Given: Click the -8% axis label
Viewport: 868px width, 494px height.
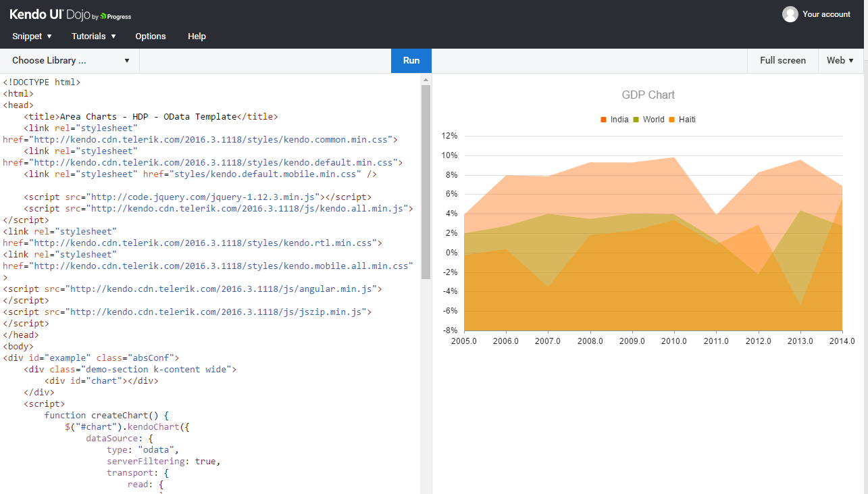Looking at the screenshot, I should [449, 330].
